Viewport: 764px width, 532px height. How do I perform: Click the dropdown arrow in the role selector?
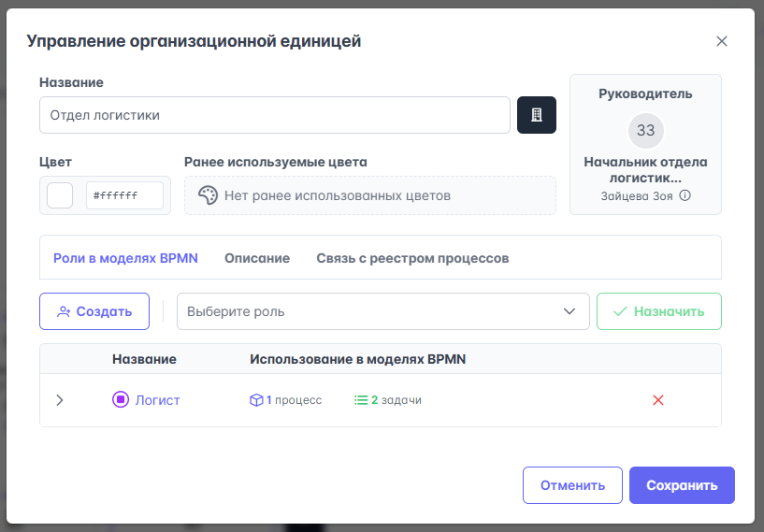tap(569, 311)
